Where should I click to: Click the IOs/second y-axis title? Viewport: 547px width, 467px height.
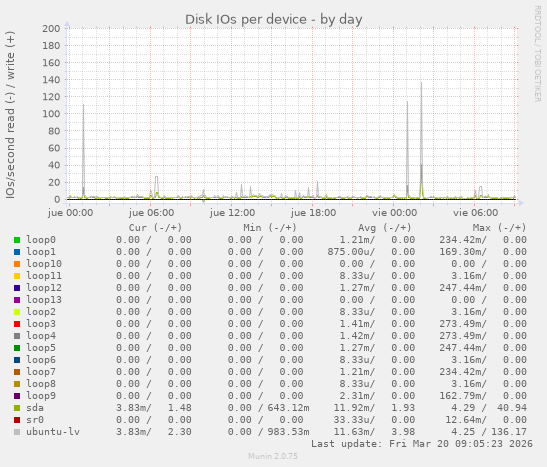[x=10, y=115]
